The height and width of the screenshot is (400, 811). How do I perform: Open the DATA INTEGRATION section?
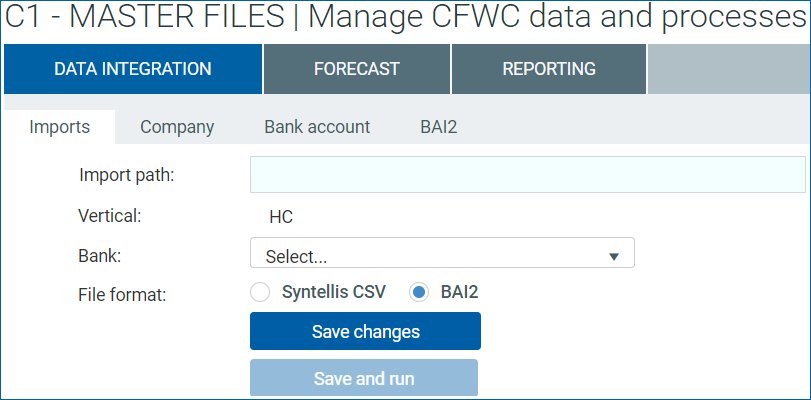coord(133,69)
